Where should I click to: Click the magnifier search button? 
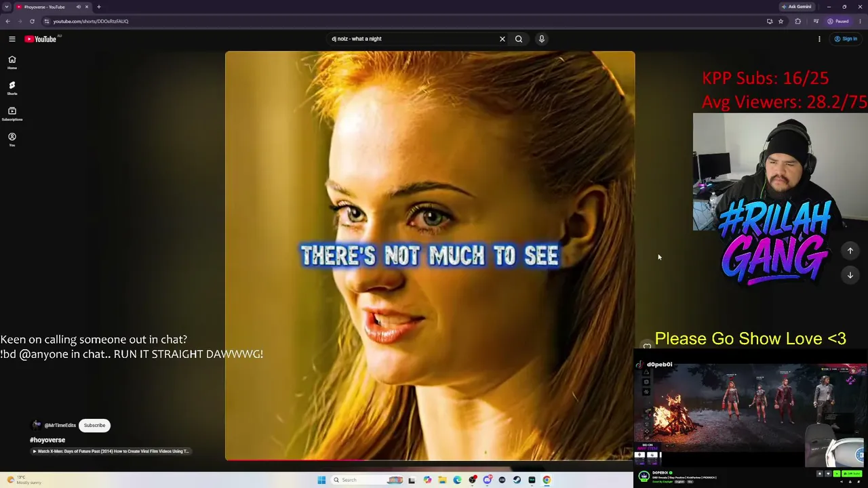pos(519,39)
